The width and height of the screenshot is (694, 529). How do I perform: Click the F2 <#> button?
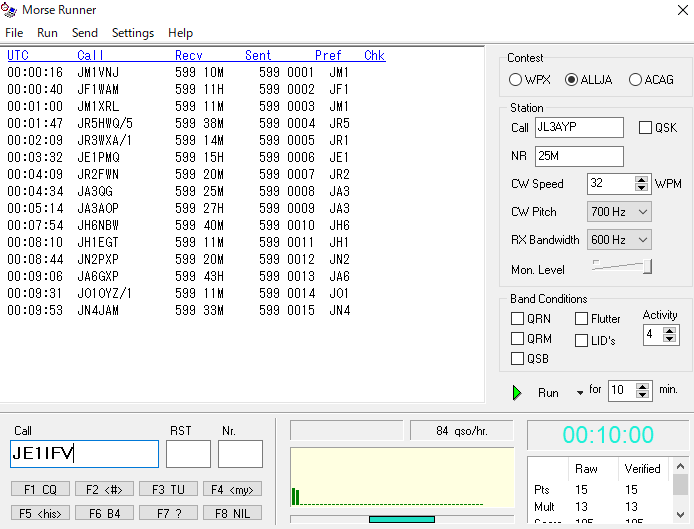[x=104, y=489]
